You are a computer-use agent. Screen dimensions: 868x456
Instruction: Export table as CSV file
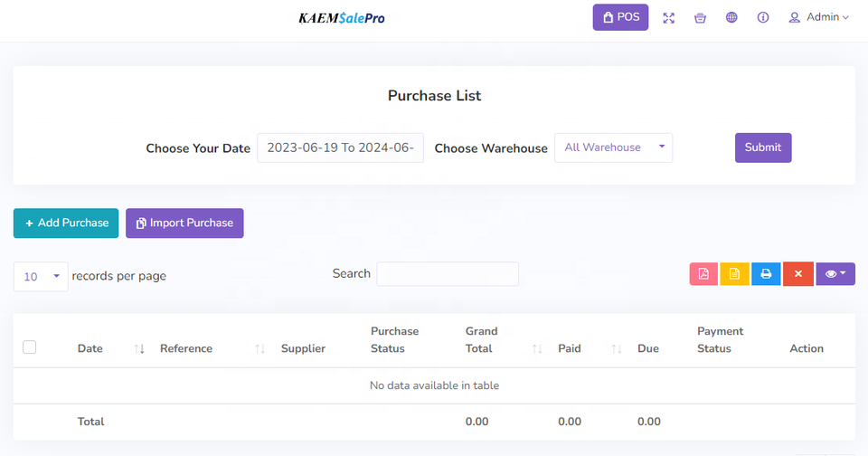(734, 274)
